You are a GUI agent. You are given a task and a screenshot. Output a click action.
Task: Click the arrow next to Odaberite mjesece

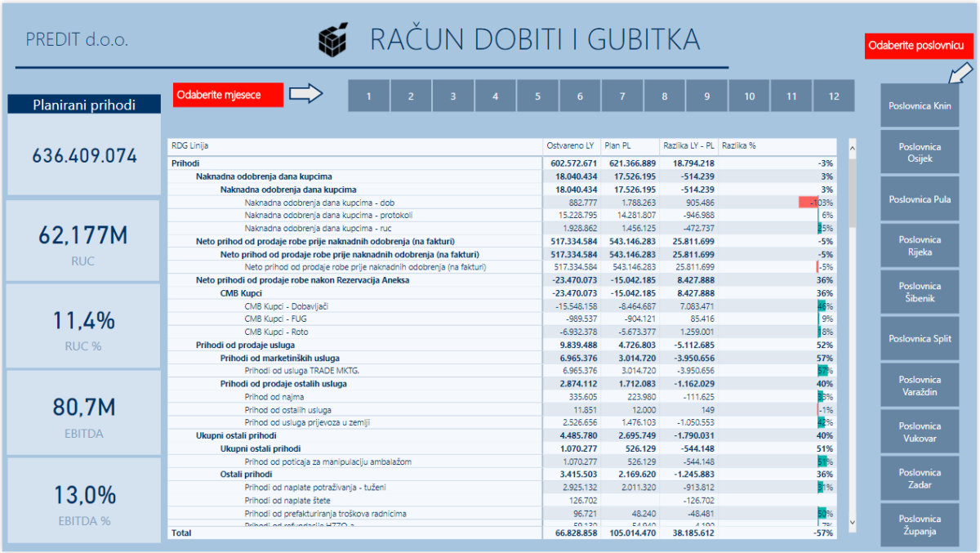[306, 94]
